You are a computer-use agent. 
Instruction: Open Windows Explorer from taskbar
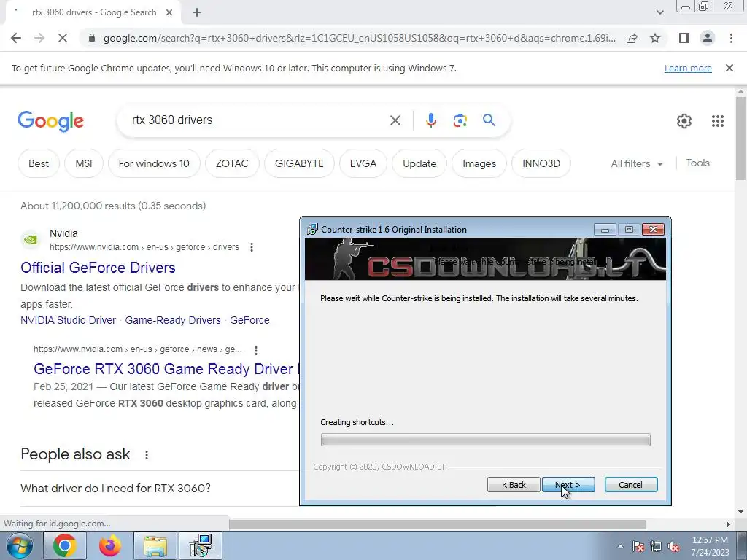coord(155,545)
